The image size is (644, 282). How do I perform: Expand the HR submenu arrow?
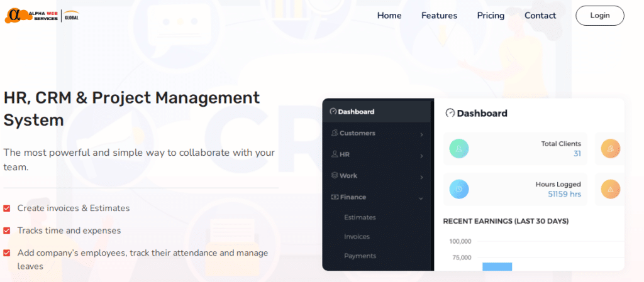[x=421, y=156]
